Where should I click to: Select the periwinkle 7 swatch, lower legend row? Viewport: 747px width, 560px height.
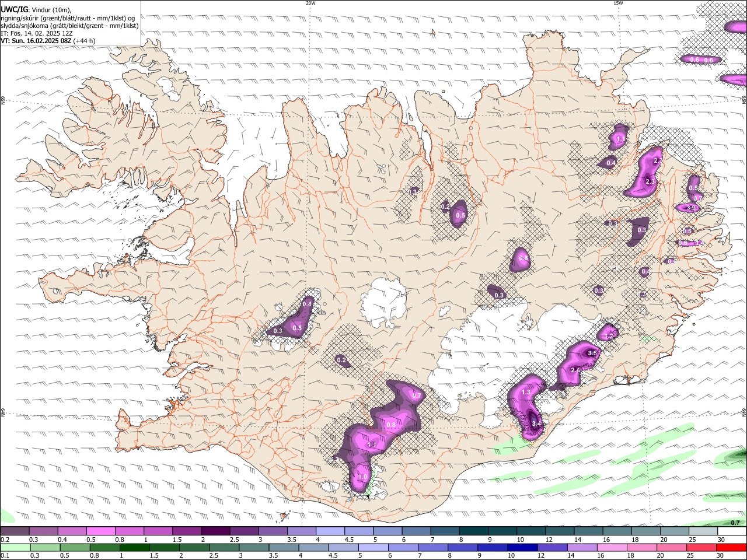[434, 547]
